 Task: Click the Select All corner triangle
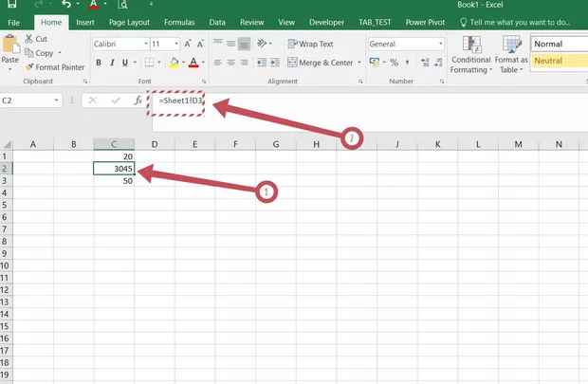(x=7, y=144)
